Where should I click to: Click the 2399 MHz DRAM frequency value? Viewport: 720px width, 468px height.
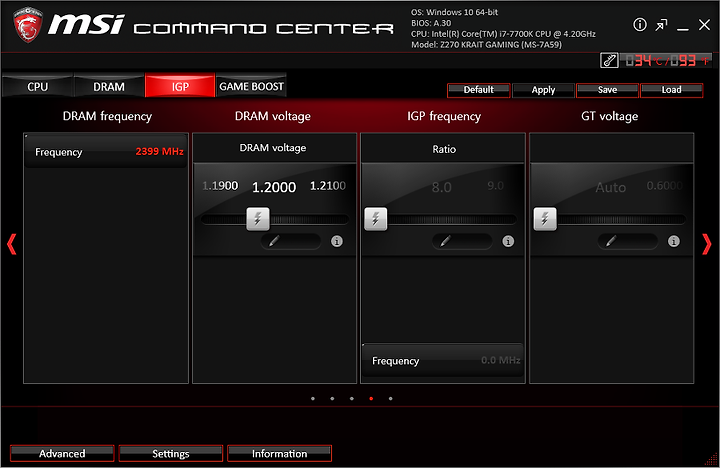(159, 151)
